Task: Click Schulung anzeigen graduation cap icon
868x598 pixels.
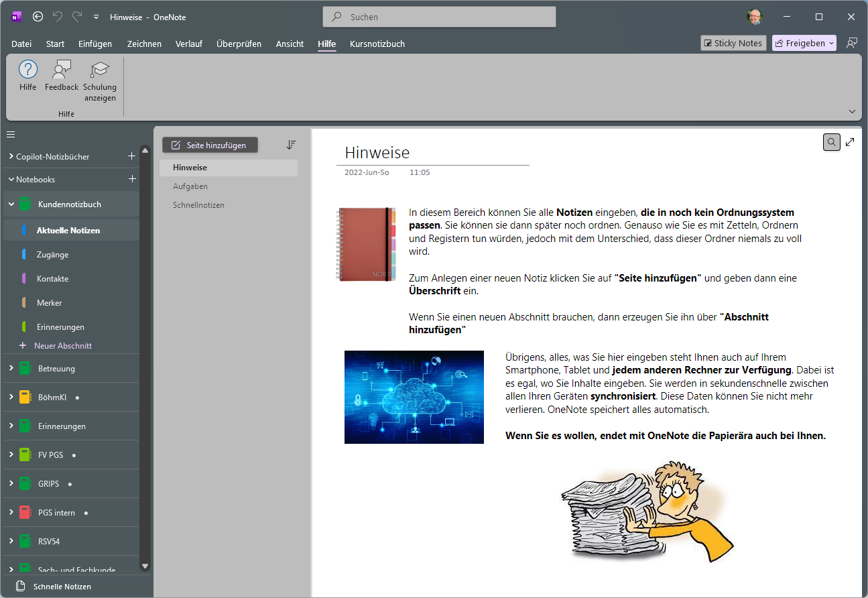Action: [100, 70]
